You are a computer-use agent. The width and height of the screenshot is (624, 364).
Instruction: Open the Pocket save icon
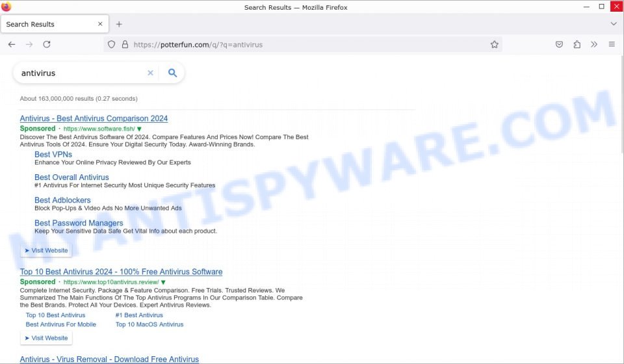559,45
